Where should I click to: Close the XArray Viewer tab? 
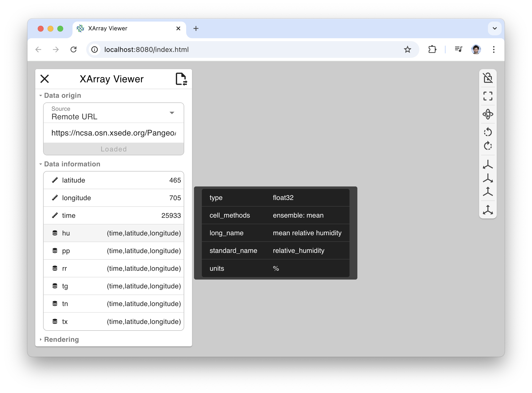pos(178,28)
